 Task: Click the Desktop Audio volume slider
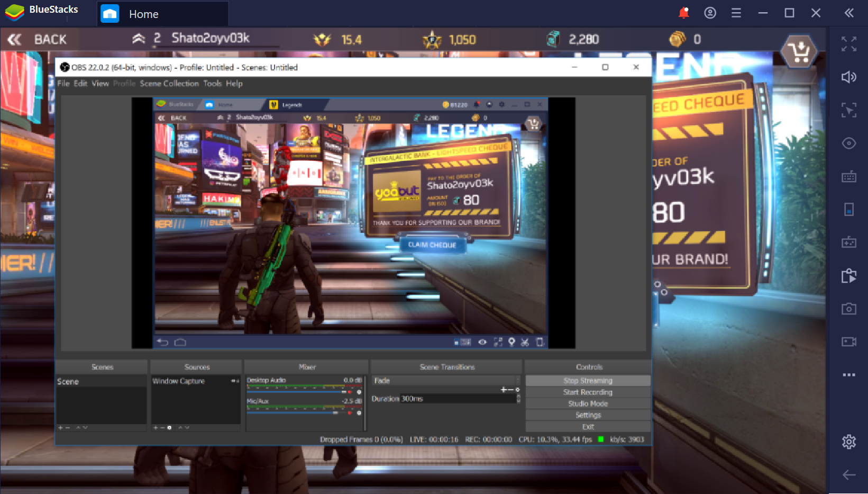click(x=296, y=392)
